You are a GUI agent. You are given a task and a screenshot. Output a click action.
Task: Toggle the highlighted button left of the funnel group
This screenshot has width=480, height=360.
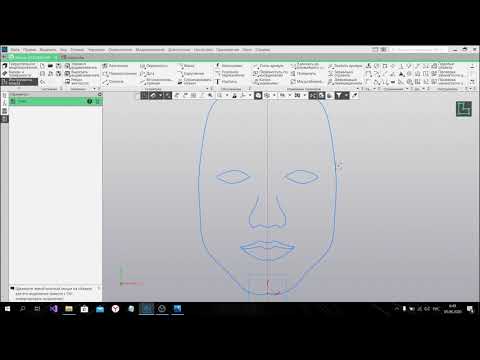[x=321, y=96]
